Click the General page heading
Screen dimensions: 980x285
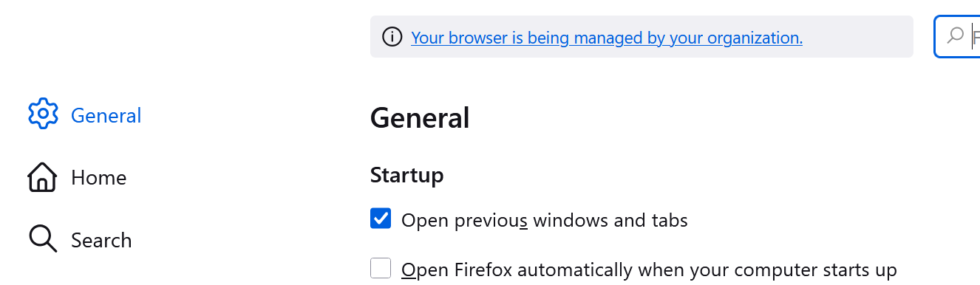pyautogui.click(x=420, y=118)
